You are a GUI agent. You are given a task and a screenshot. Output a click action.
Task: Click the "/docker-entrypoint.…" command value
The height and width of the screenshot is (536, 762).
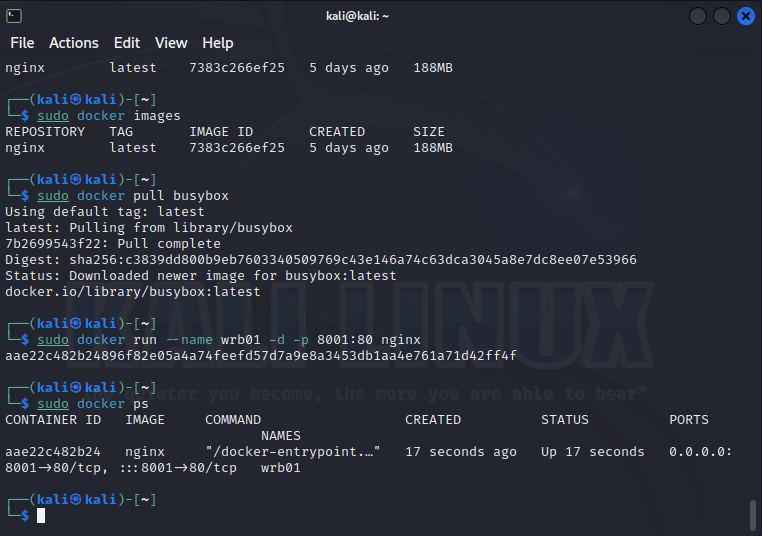point(293,452)
